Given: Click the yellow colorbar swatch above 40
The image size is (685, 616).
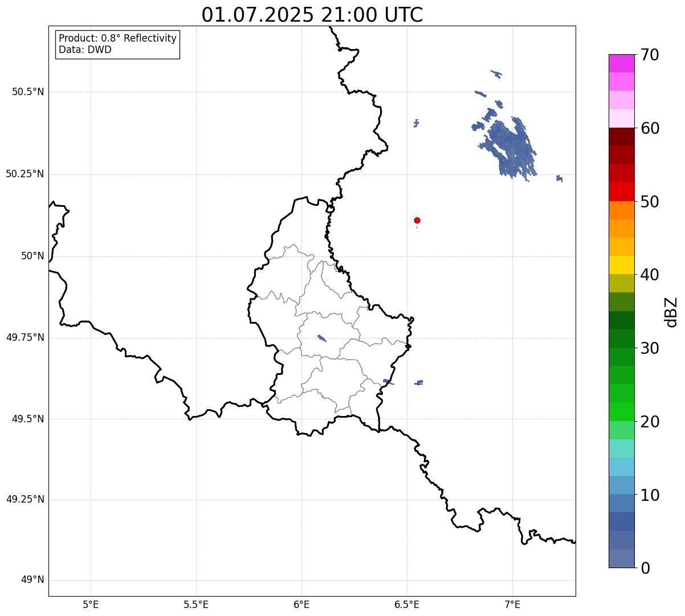Looking at the screenshot, I should [x=622, y=265].
